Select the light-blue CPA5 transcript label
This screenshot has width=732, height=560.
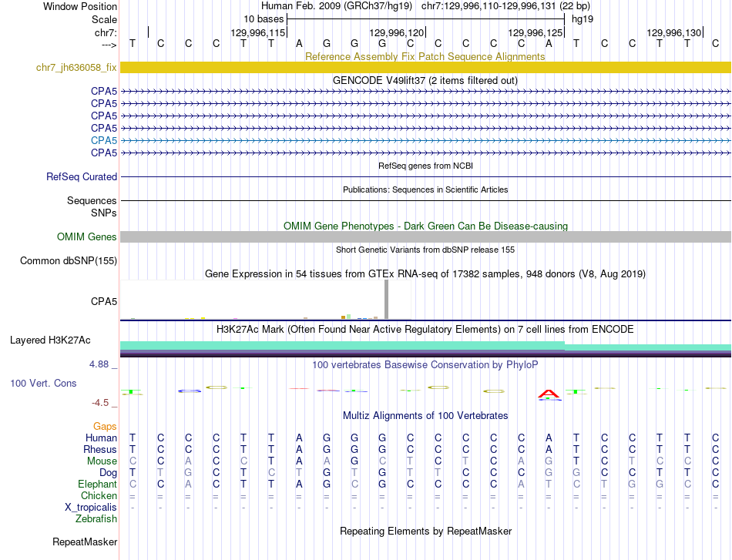pyautogui.click(x=104, y=140)
